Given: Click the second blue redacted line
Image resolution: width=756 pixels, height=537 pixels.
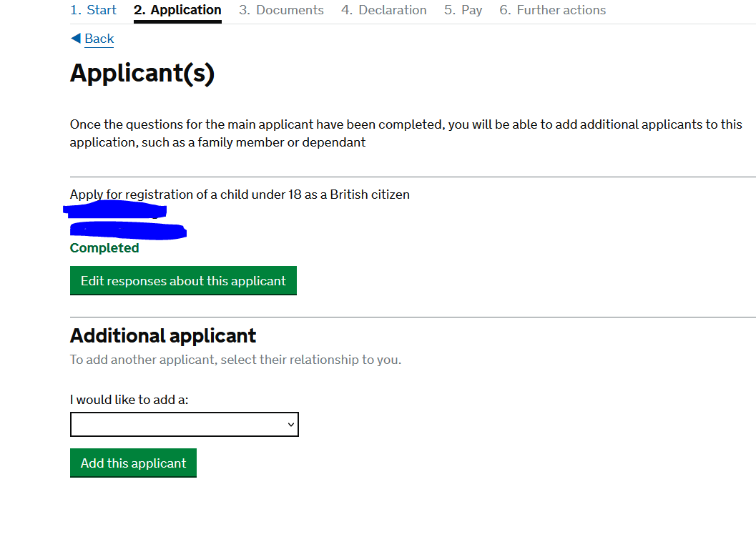Looking at the screenshot, I should (x=128, y=230).
